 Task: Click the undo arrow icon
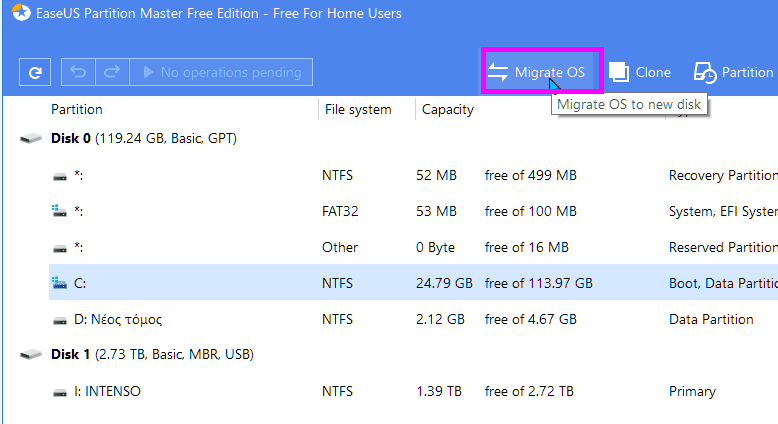tap(78, 72)
